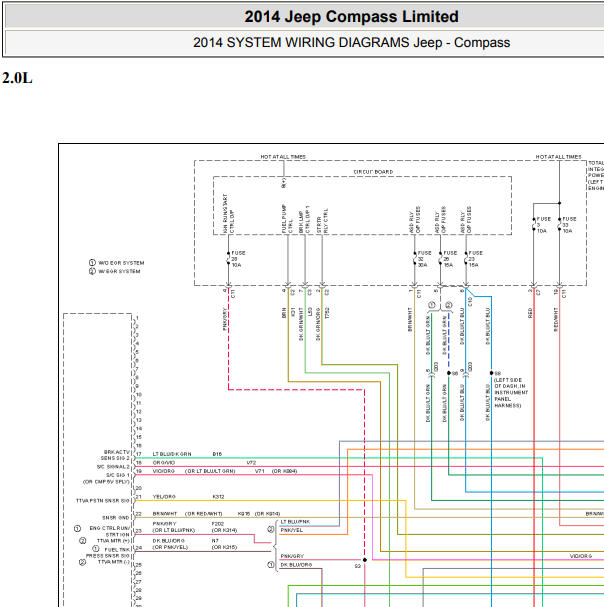Select the 'W/O EGR SYSTEM' legend note
Image resolution: width=604 pixels, height=607 pixels.
(x=121, y=263)
